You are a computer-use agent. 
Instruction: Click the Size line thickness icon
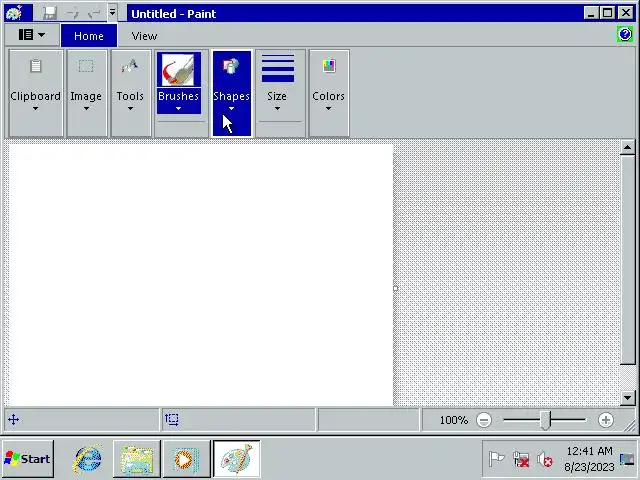pos(277,69)
